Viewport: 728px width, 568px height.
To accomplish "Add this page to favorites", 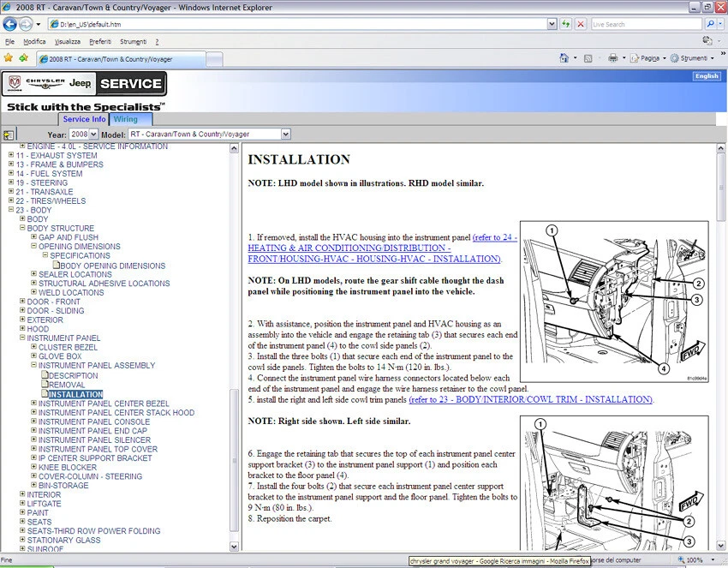I will pos(23,57).
